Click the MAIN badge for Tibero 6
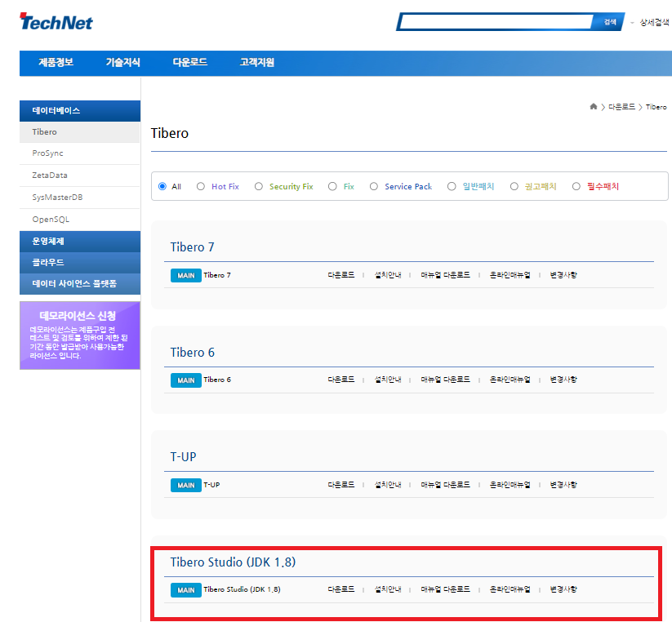This screenshot has width=672, height=622. pos(185,380)
